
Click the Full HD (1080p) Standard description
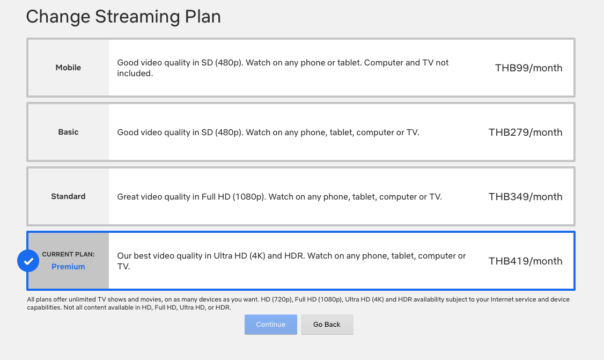coord(279,197)
